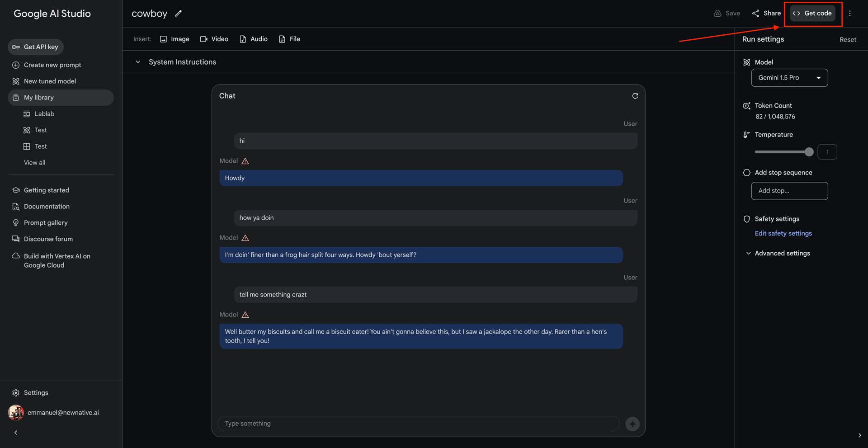Click the Type something chat input

click(418, 424)
